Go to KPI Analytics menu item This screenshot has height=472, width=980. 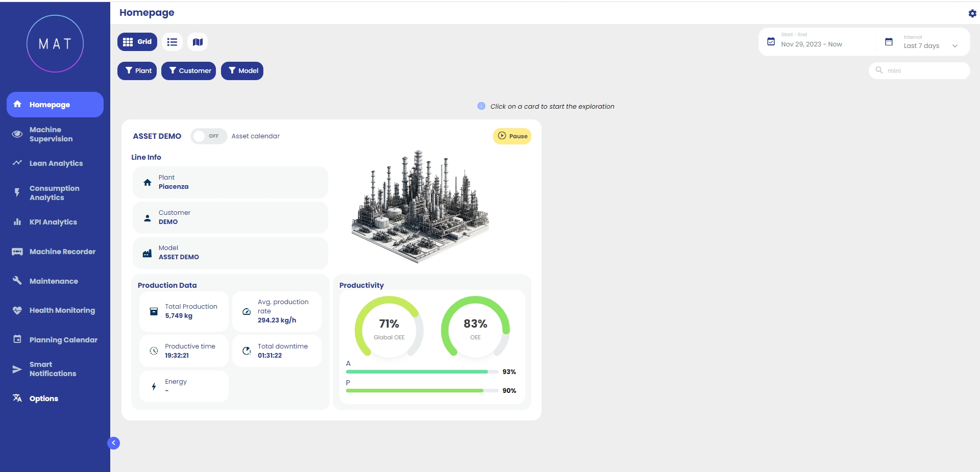click(x=53, y=222)
